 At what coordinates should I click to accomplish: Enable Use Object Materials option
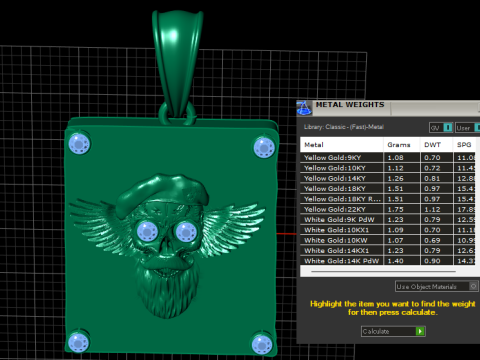(436, 286)
